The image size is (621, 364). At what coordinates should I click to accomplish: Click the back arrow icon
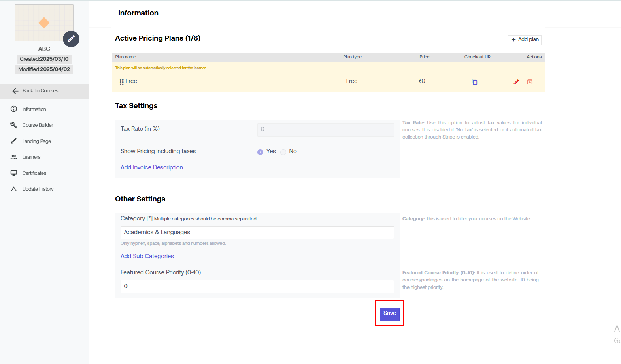(x=15, y=91)
